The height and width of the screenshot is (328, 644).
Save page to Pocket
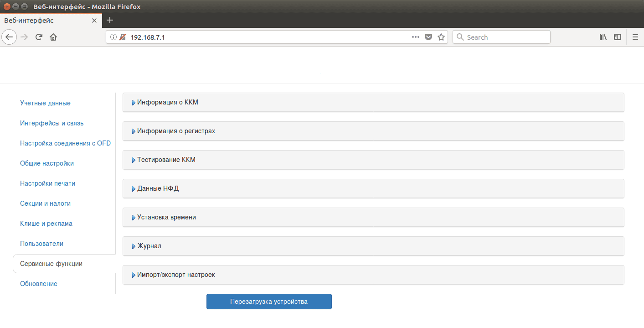click(428, 37)
